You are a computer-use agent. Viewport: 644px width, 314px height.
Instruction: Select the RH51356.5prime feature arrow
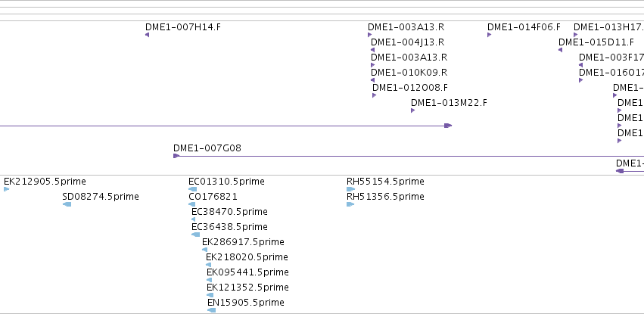(350, 204)
